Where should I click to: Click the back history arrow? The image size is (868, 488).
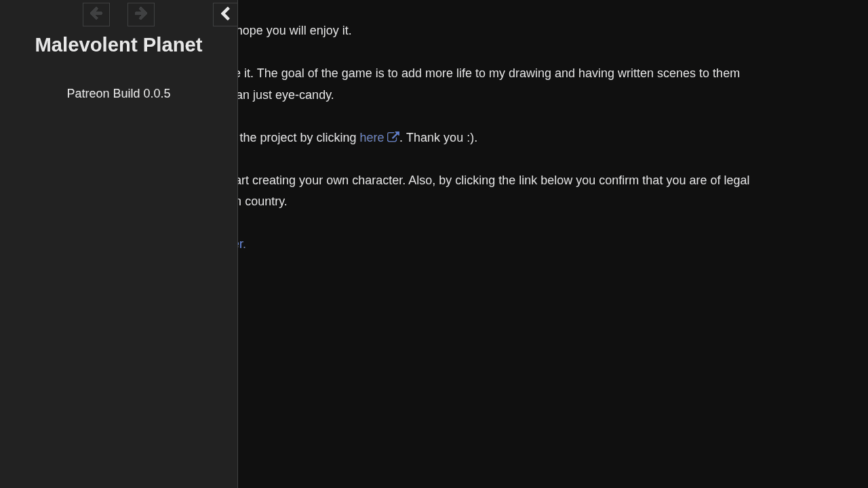(96, 14)
